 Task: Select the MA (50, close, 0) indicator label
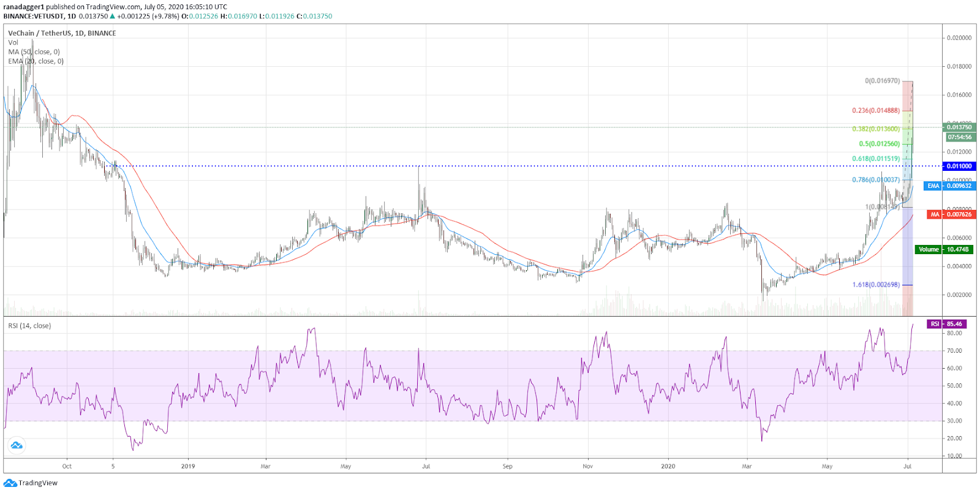coord(34,51)
